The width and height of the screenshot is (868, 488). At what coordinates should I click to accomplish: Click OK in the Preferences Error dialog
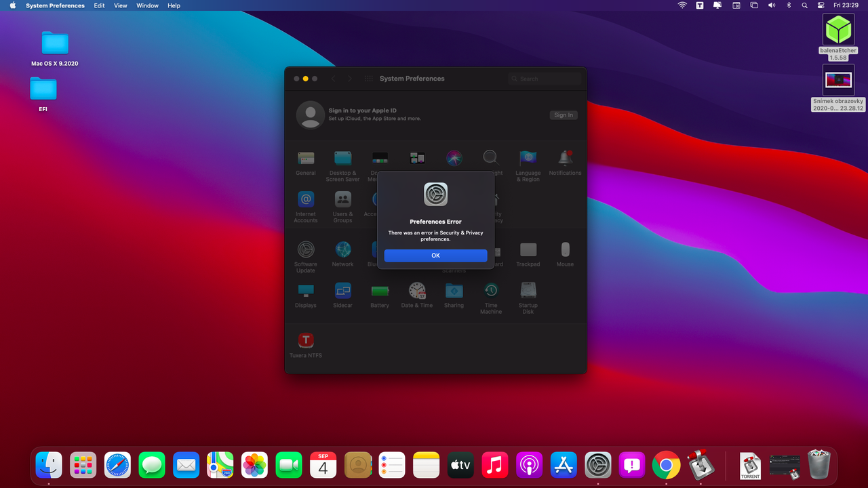pos(435,256)
